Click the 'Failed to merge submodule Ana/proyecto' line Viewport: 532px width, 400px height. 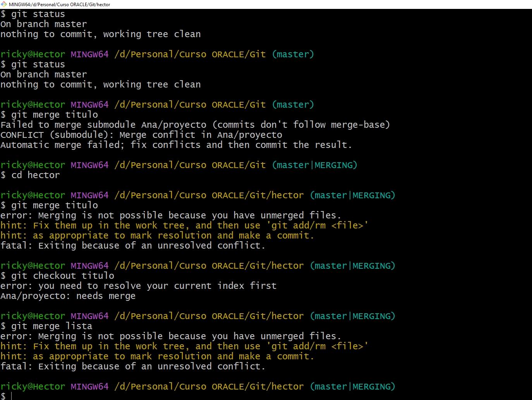pyautogui.click(x=195, y=125)
